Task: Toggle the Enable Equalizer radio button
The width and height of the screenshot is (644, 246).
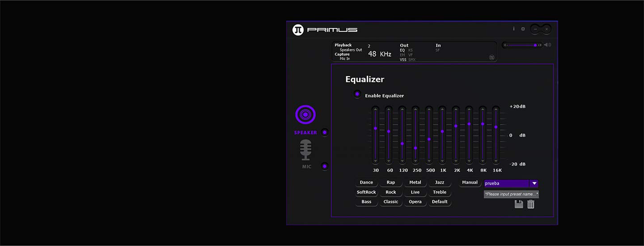Action: tap(357, 94)
